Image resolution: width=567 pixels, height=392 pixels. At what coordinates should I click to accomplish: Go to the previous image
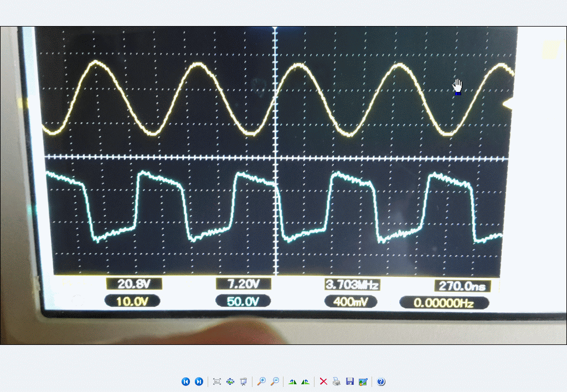[185, 381]
